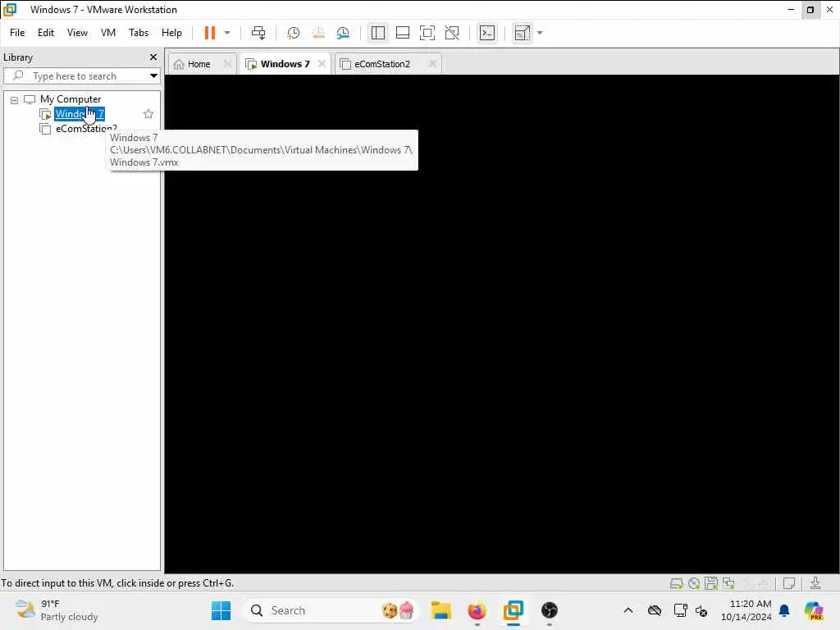This screenshot has height=630, width=840.
Task: Close the Home tab
Action: (227, 63)
